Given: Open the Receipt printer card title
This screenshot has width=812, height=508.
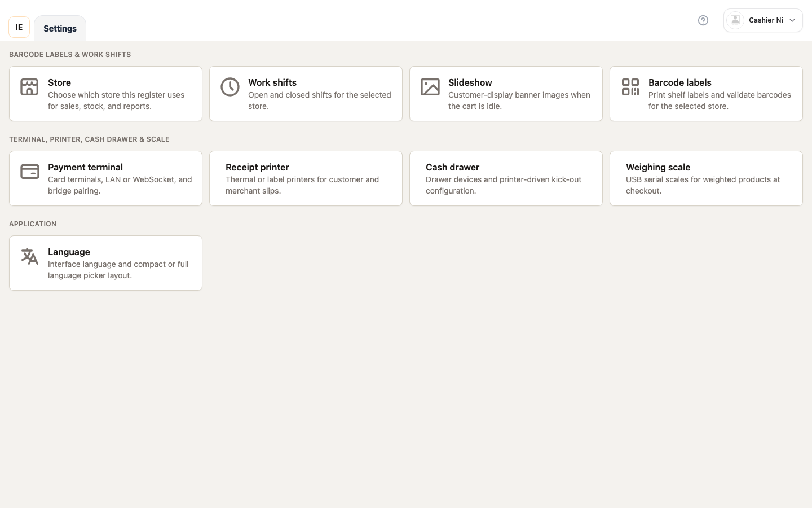Looking at the screenshot, I should pos(257,167).
